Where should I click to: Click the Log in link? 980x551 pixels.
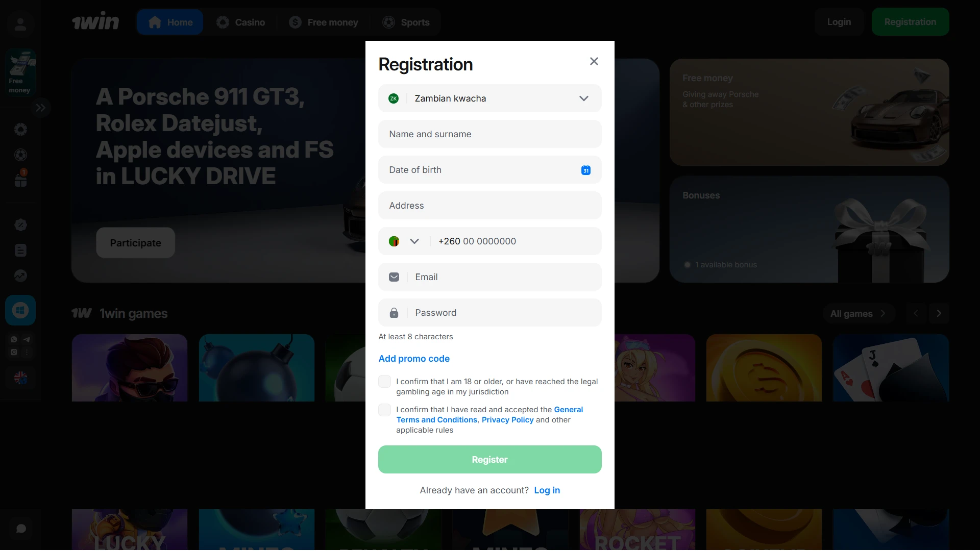click(547, 490)
